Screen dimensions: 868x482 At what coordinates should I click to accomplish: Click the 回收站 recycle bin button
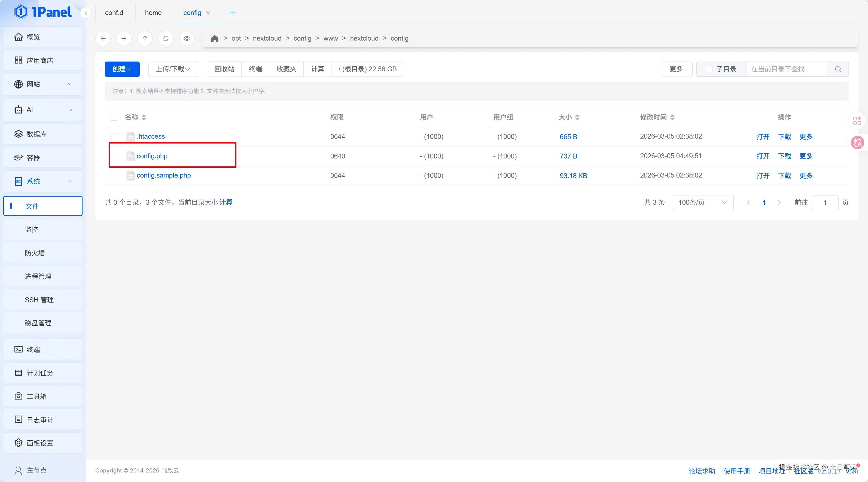224,69
